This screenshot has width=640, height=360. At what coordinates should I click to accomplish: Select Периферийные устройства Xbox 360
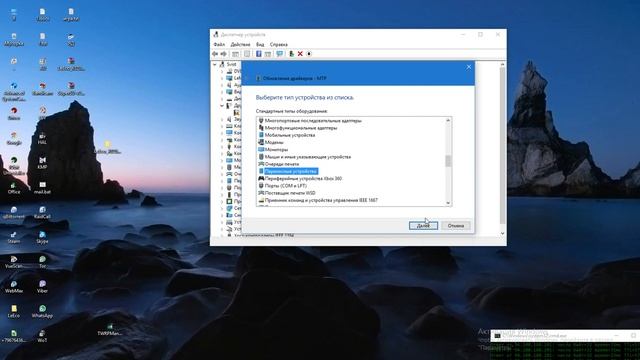[303, 179]
